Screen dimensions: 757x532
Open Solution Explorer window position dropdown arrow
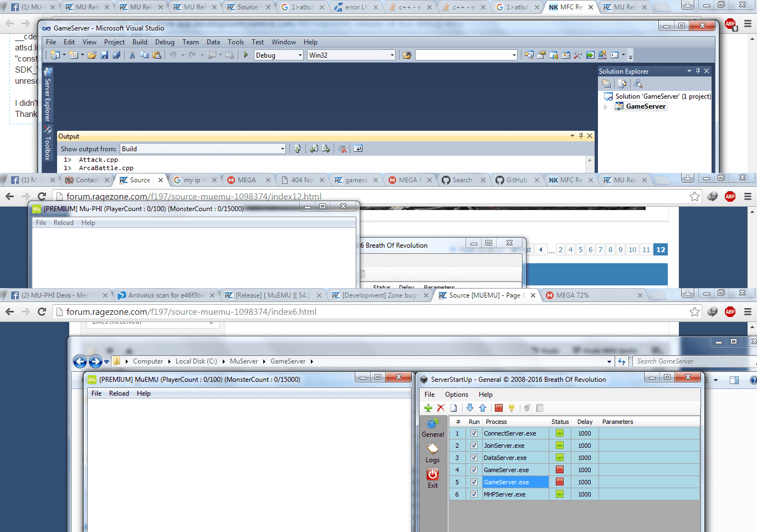tap(689, 71)
